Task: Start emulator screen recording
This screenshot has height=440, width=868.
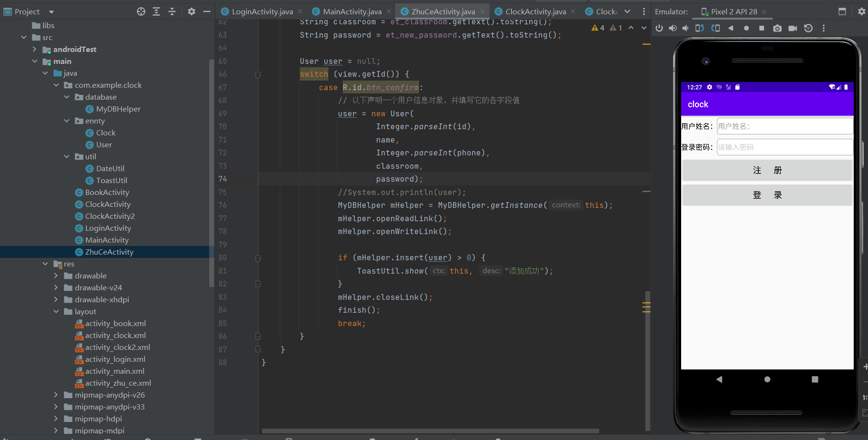Action: click(x=793, y=28)
